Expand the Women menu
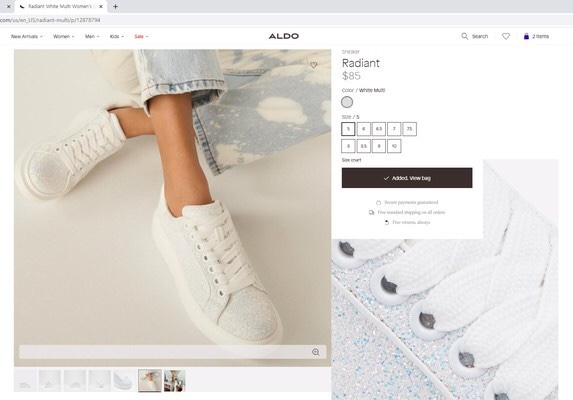The height and width of the screenshot is (400, 573). pyautogui.click(x=64, y=37)
